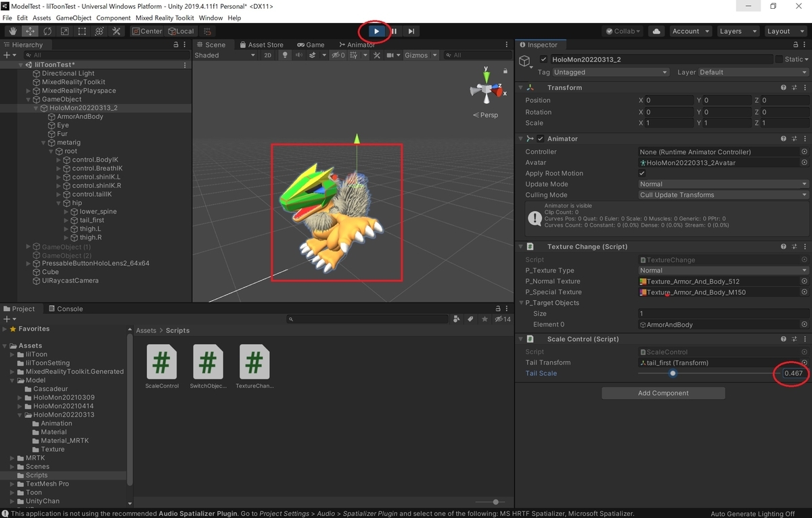Image resolution: width=812 pixels, height=518 pixels.
Task: Open the Culling Mode dropdown
Action: pyautogui.click(x=723, y=195)
